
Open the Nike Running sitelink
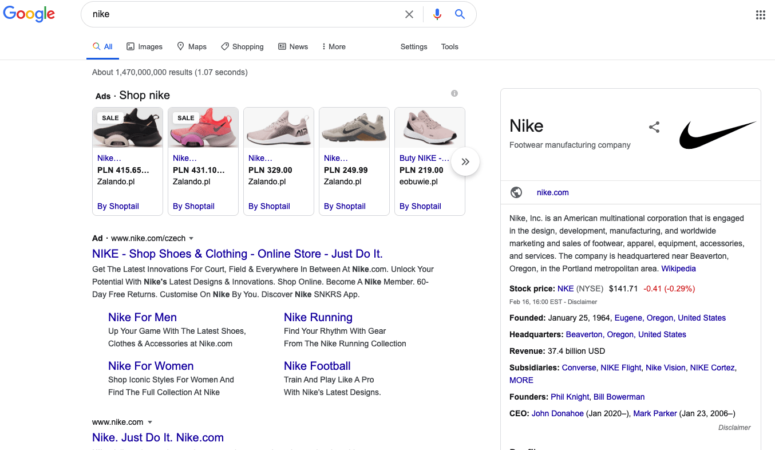coord(318,317)
